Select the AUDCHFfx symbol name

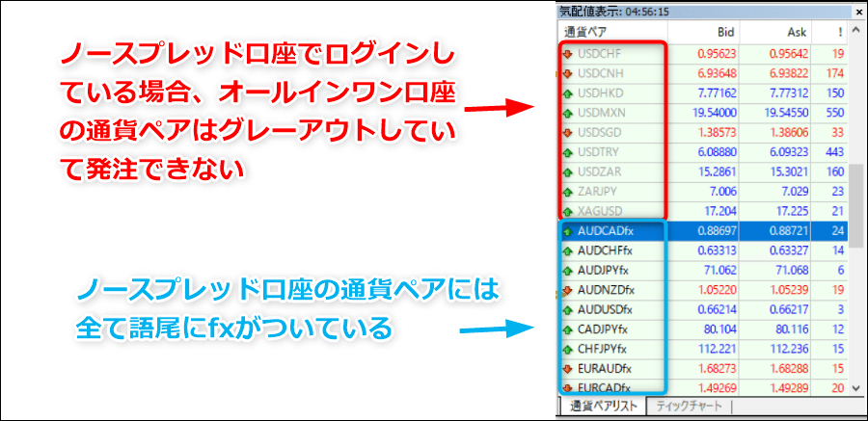point(605,251)
